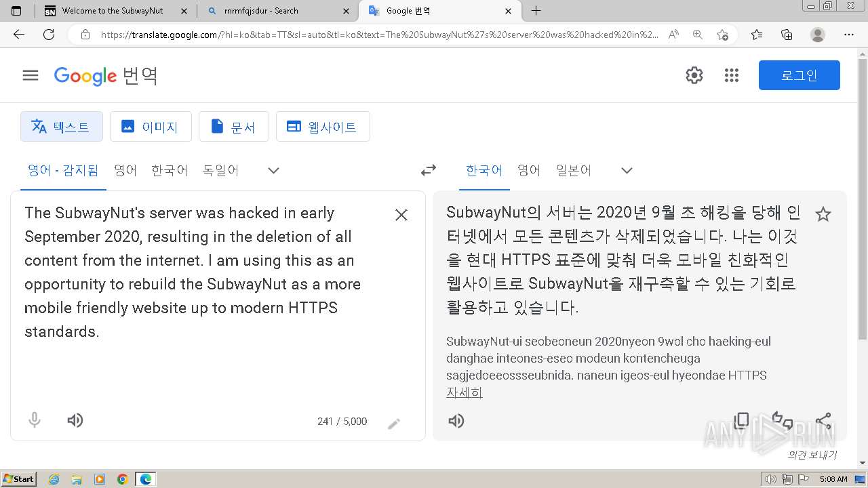
Task: Copy the translated text
Action: pyautogui.click(x=742, y=421)
